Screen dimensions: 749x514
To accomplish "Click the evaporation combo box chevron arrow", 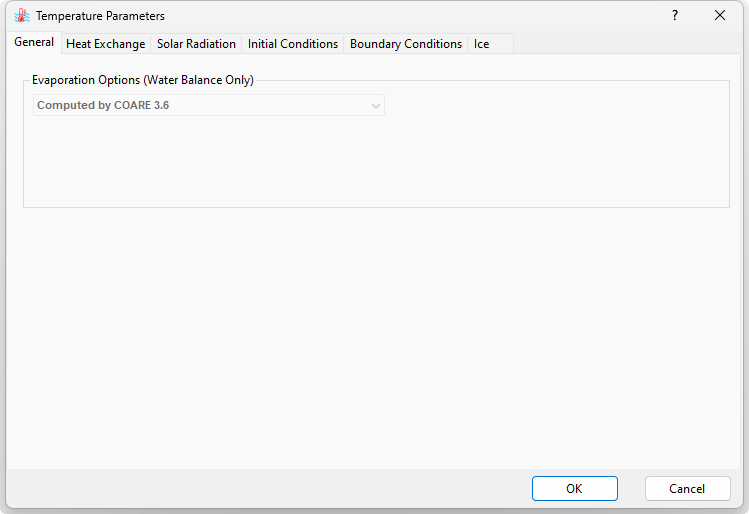I will pos(376,105).
